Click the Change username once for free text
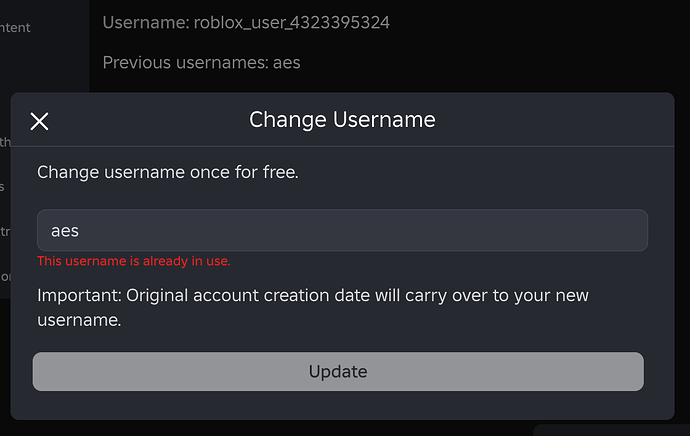Screen dimensions: 690x436 click(x=168, y=172)
